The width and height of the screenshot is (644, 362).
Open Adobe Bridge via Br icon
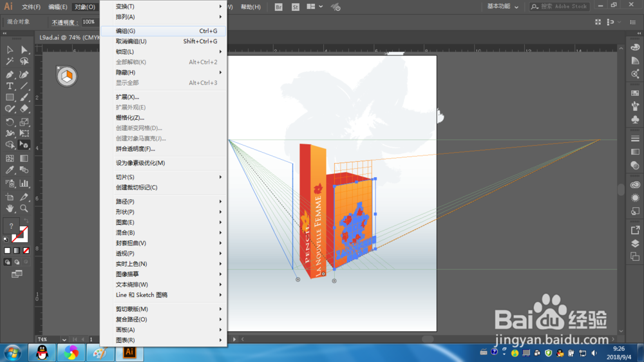pos(278,7)
